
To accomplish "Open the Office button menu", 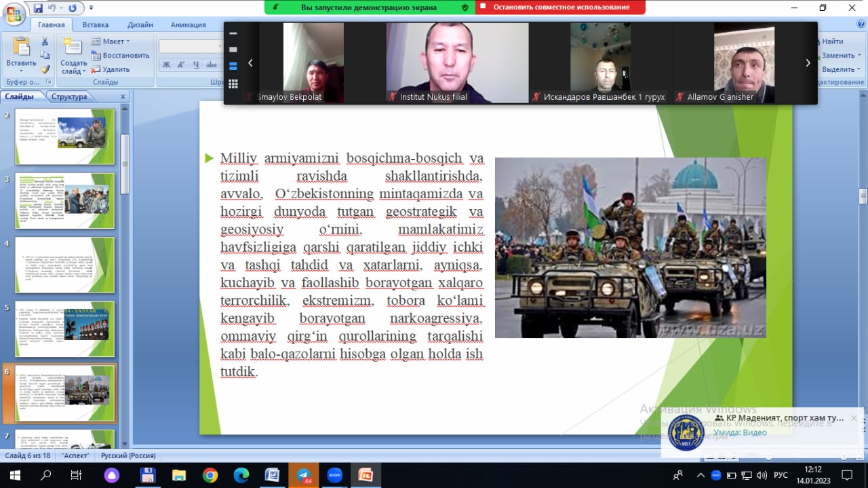I will pos(14,14).
